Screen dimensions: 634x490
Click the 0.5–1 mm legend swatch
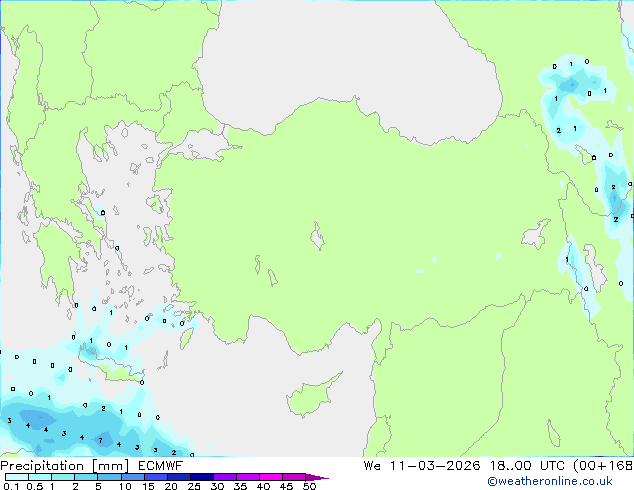40,477
